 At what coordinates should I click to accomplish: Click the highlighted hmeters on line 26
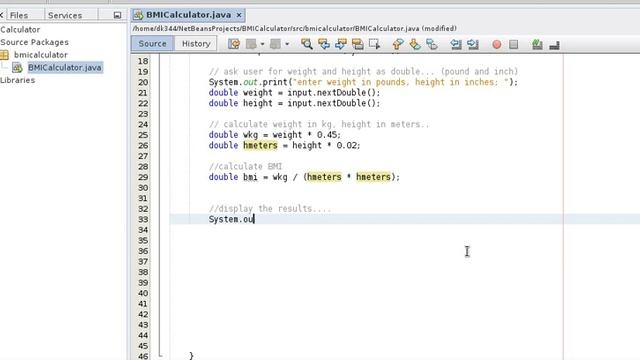tap(260, 145)
